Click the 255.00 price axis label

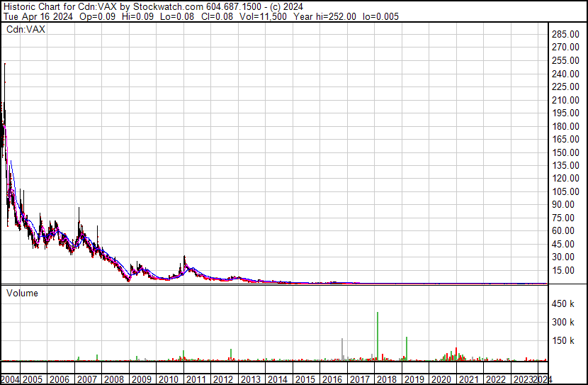pyautogui.click(x=565, y=60)
